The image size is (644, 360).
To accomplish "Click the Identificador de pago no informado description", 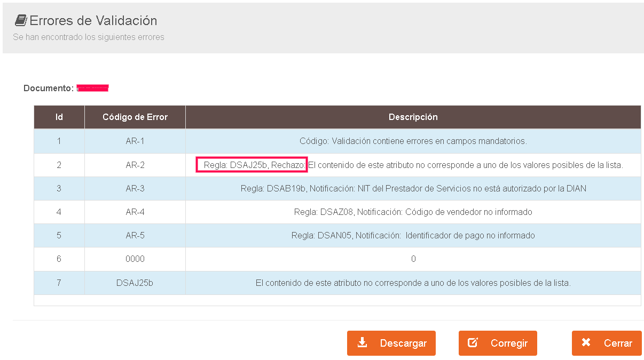I will [413, 235].
